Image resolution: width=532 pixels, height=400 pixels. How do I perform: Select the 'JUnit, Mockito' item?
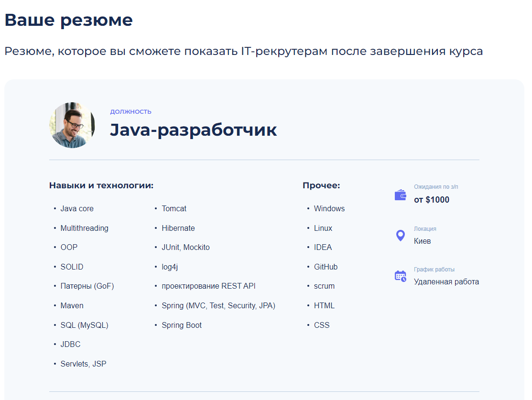tap(185, 248)
